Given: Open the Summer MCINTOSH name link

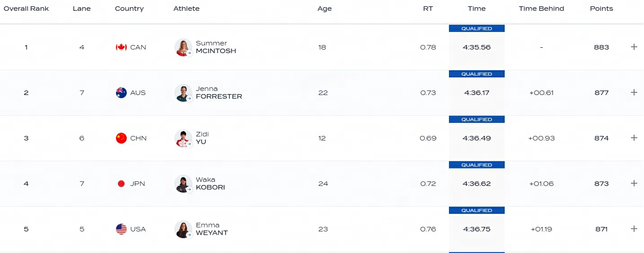Looking at the screenshot, I should coord(216,47).
